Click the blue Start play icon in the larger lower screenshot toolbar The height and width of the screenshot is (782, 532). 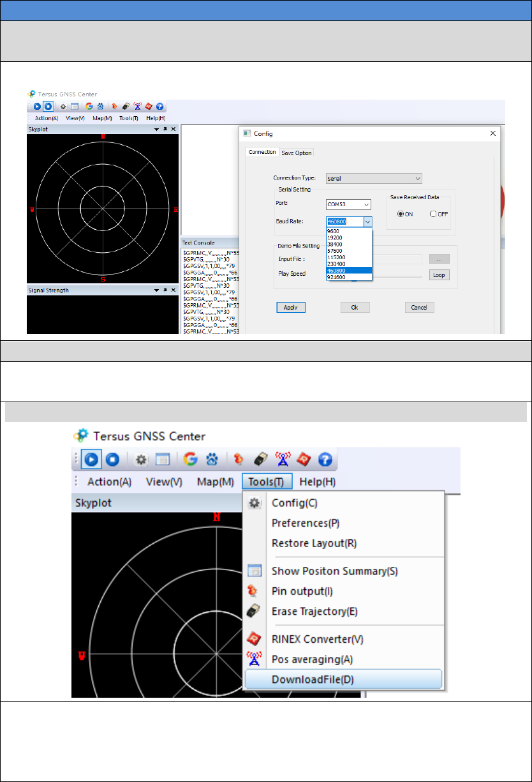(x=92, y=459)
